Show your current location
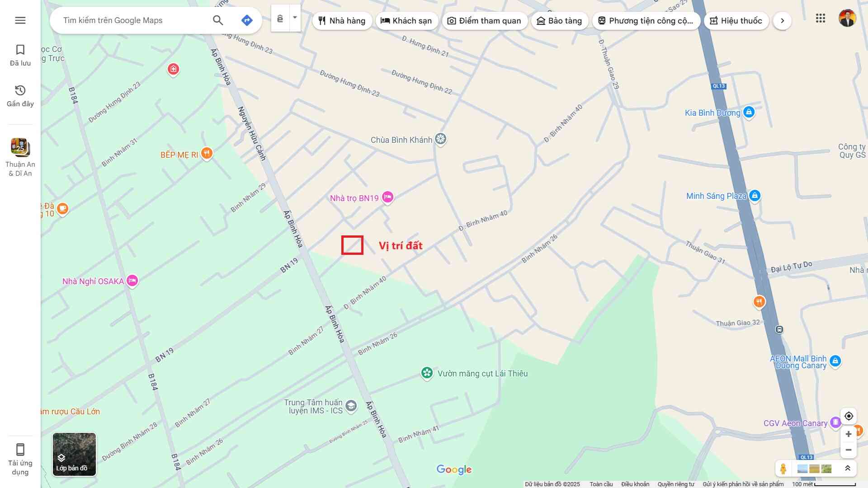 [x=849, y=416]
